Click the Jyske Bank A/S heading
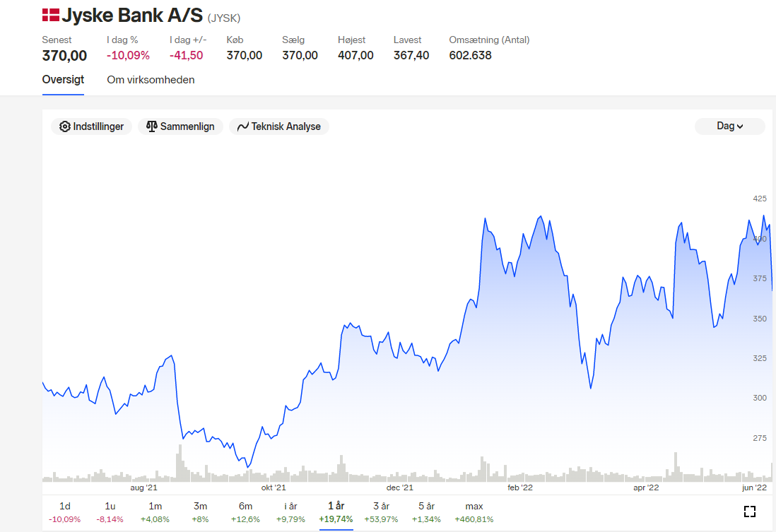 click(132, 16)
